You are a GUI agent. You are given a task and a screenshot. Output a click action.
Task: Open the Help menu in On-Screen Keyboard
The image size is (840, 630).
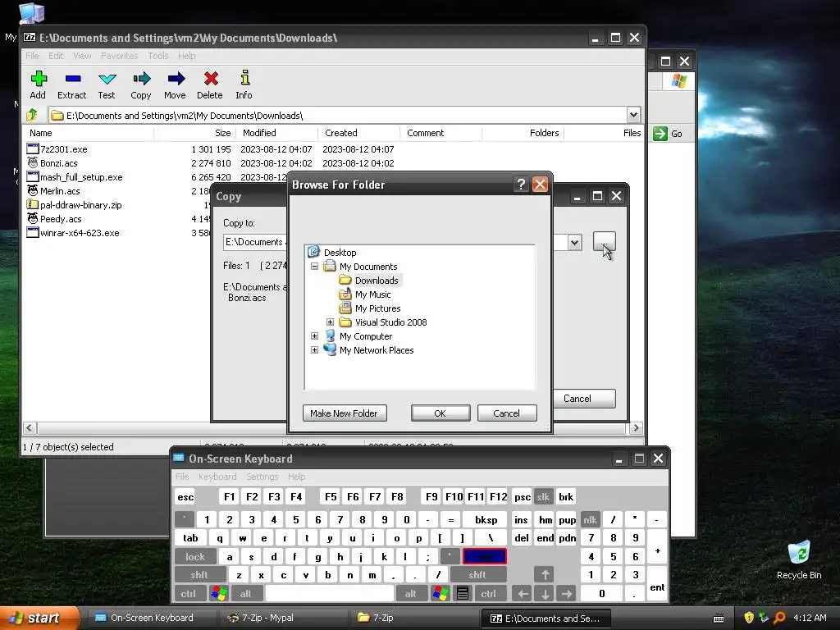point(296,477)
